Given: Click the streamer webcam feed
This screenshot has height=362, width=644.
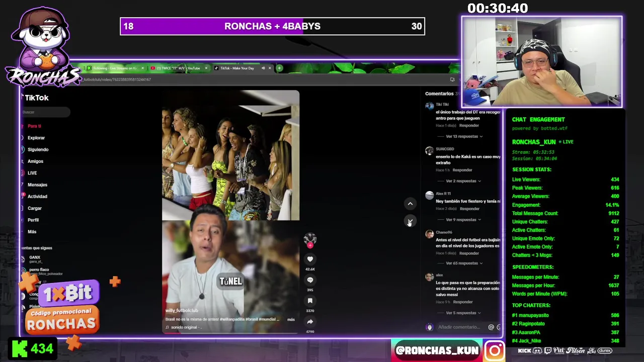Looking at the screenshot, I should pos(542,62).
